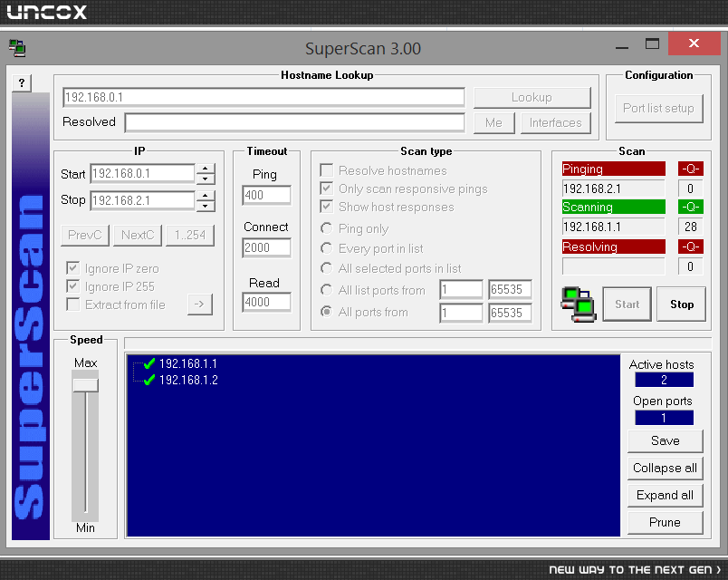Click All ports from start port field

[x=462, y=313]
